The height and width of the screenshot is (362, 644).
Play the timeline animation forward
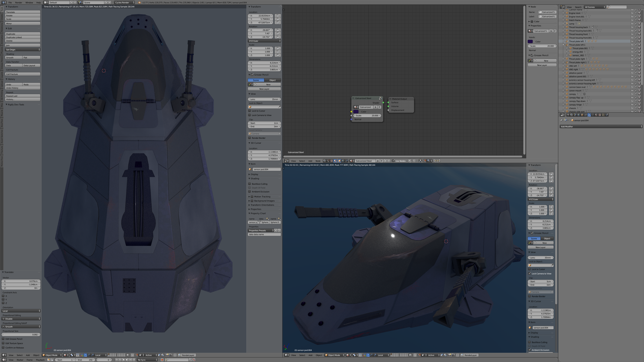[127, 360]
